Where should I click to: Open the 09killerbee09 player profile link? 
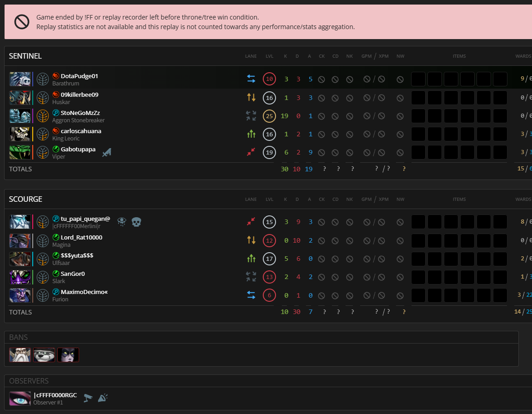tap(80, 95)
